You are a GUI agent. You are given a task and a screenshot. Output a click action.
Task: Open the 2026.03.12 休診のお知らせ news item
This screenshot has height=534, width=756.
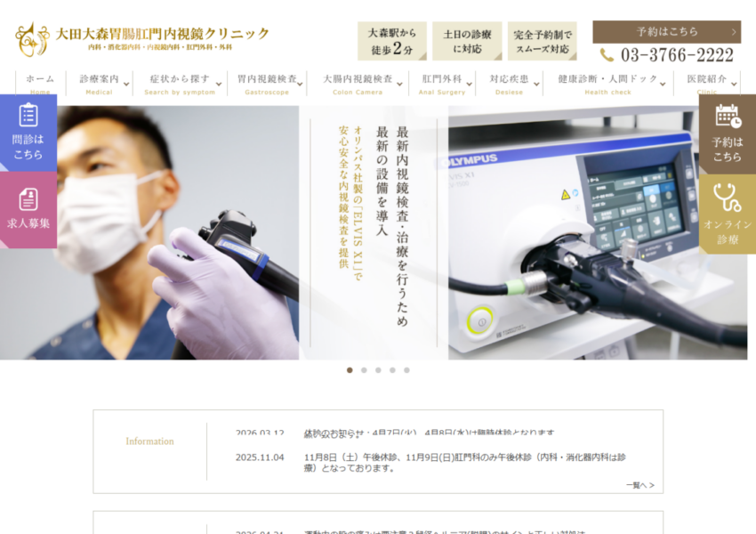[429, 433]
